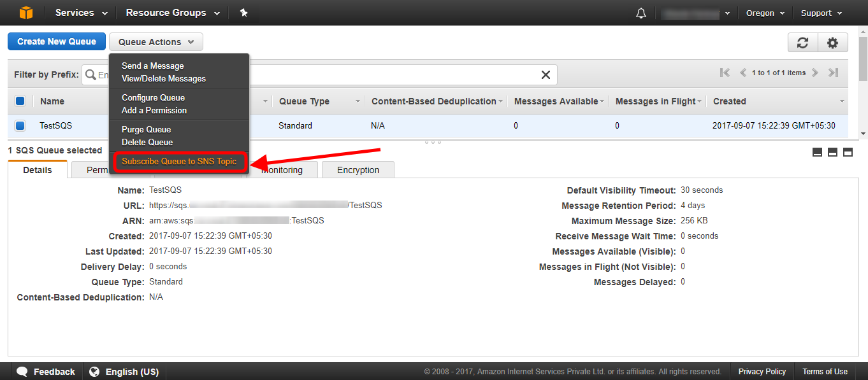Image resolution: width=868 pixels, height=380 pixels.
Task: Click the pin shortcut icon in navbar
Action: (243, 13)
